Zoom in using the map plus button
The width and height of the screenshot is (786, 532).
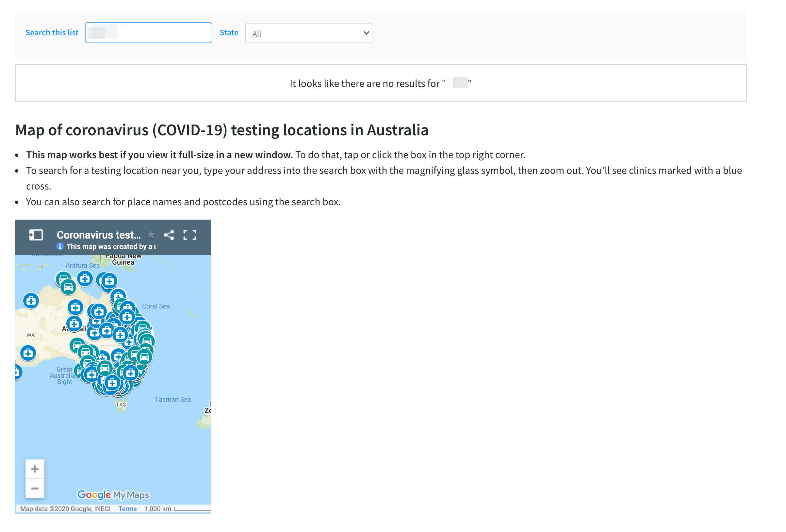tap(35, 469)
